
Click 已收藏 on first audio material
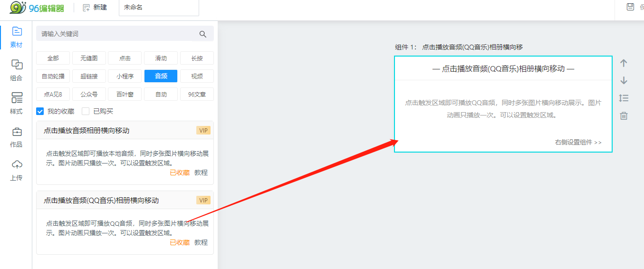(180, 173)
